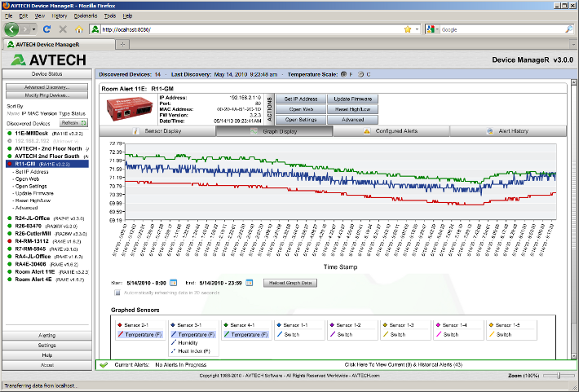The image size is (579, 392).
Task: Click the green status dot for 11E-MMDesk
Action: (x=10, y=134)
